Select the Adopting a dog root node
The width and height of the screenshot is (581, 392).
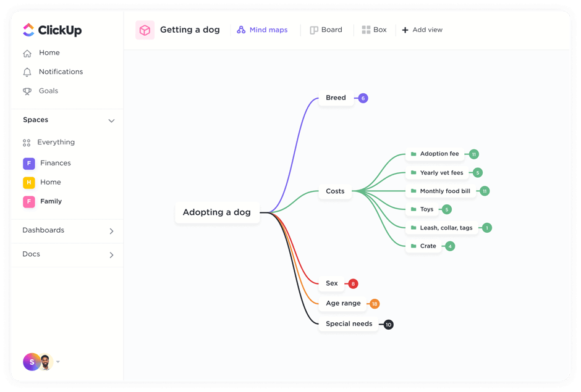click(x=217, y=212)
